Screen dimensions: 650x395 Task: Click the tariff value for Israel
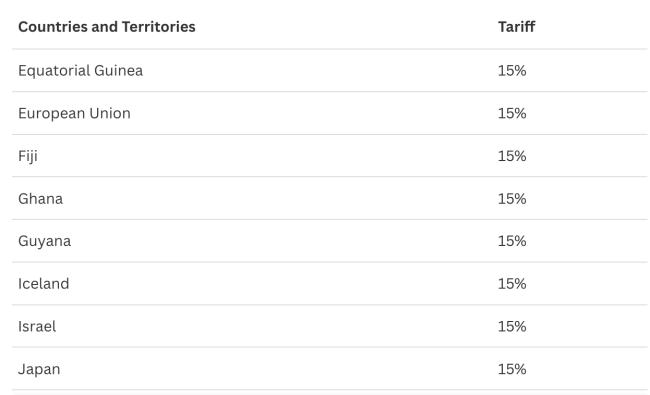coord(512,327)
